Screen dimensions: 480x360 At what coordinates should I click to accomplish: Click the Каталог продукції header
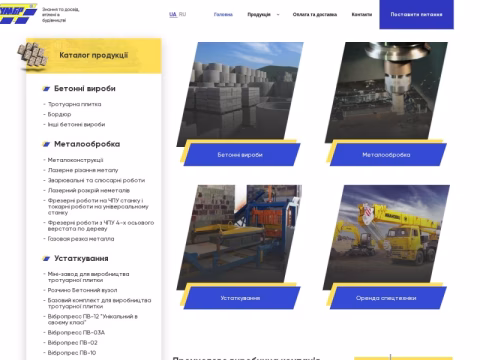point(94,55)
